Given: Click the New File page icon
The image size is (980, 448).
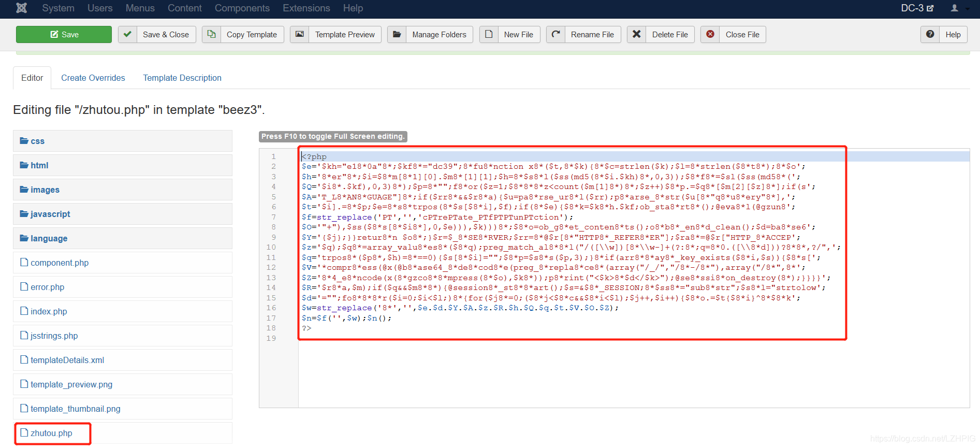Looking at the screenshot, I should [489, 34].
